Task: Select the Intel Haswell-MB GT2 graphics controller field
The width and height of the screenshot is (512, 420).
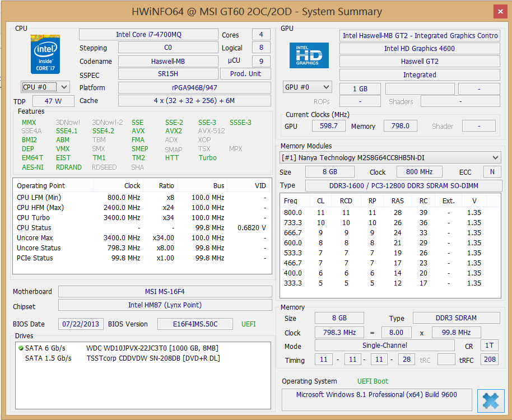Action: (420, 36)
